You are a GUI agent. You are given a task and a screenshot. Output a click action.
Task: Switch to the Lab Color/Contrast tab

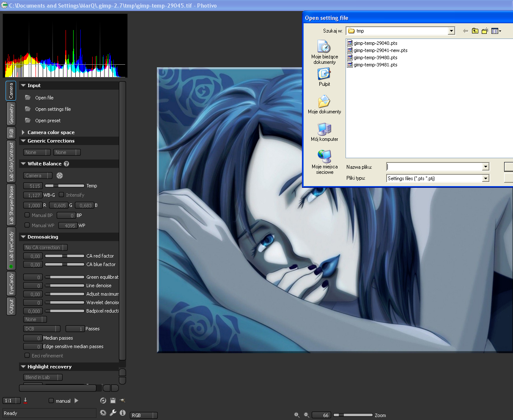pos(11,161)
